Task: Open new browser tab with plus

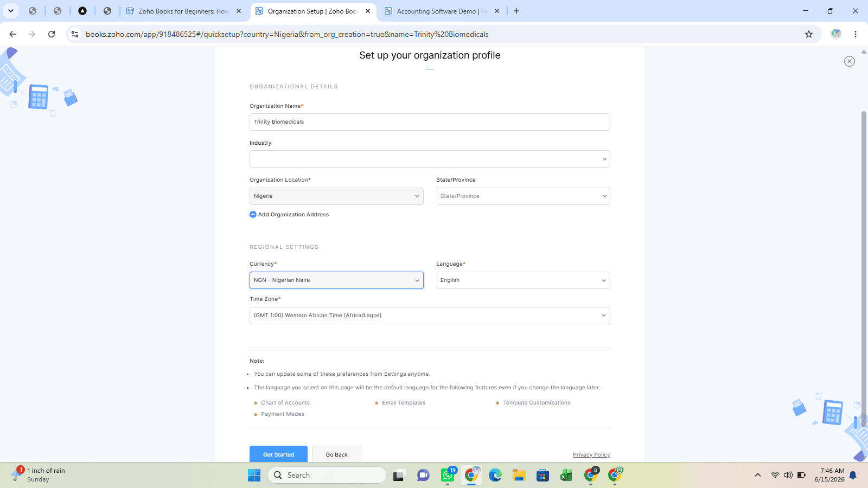Action: pyautogui.click(x=516, y=11)
